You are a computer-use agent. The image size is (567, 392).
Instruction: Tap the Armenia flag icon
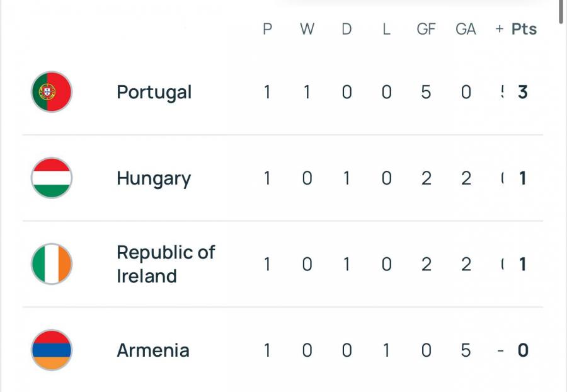point(52,350)
